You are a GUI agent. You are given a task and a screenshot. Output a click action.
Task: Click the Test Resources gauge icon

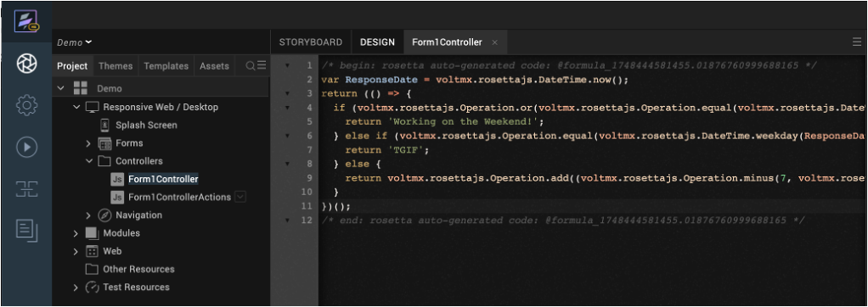[92, 287]
